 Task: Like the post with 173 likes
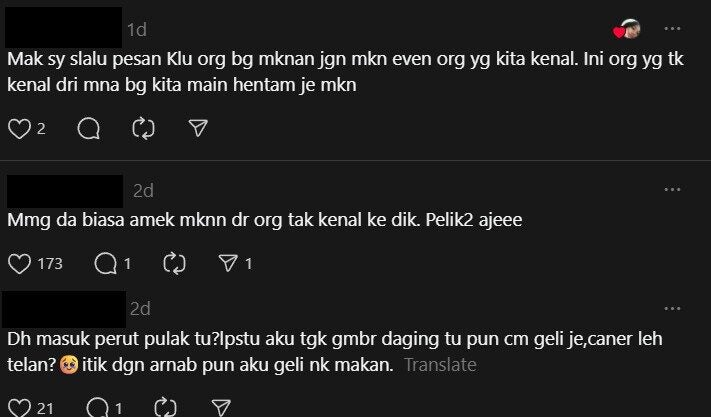tap(20, 263)
